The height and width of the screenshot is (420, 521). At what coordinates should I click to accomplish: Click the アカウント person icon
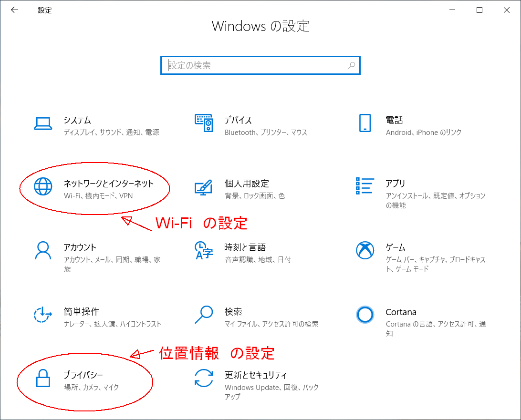43,250
